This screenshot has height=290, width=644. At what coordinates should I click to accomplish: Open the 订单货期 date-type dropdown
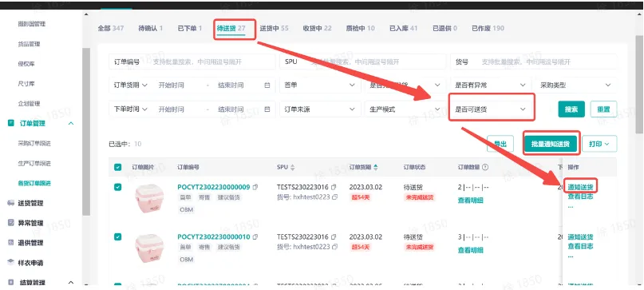pos(130,85)
